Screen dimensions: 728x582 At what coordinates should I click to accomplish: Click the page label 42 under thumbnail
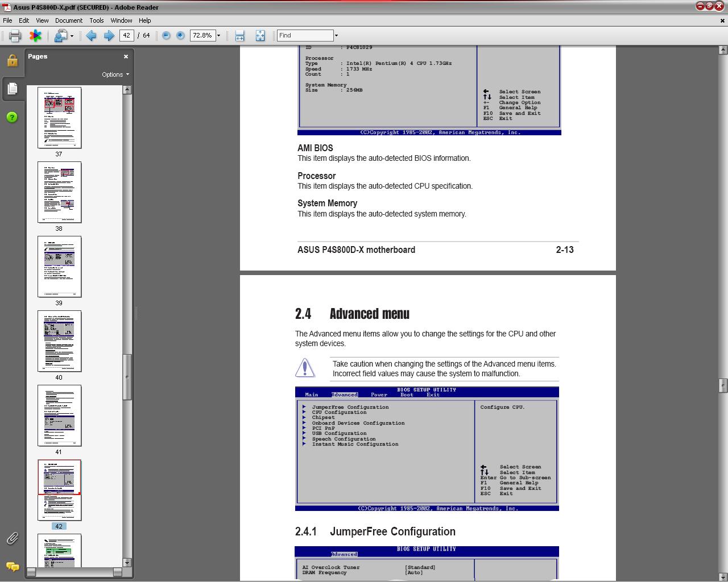pyautogui.click(x=59, y=526)
